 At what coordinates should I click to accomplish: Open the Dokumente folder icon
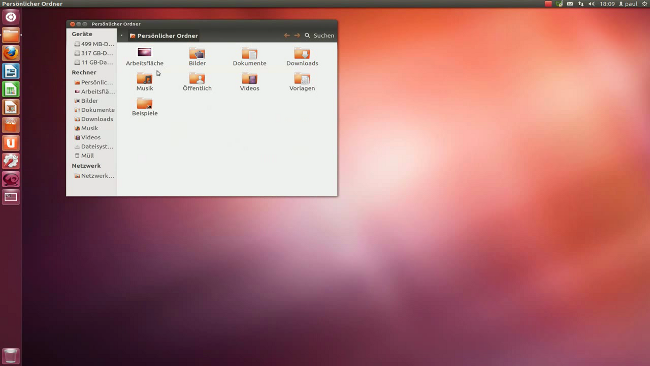249,56
